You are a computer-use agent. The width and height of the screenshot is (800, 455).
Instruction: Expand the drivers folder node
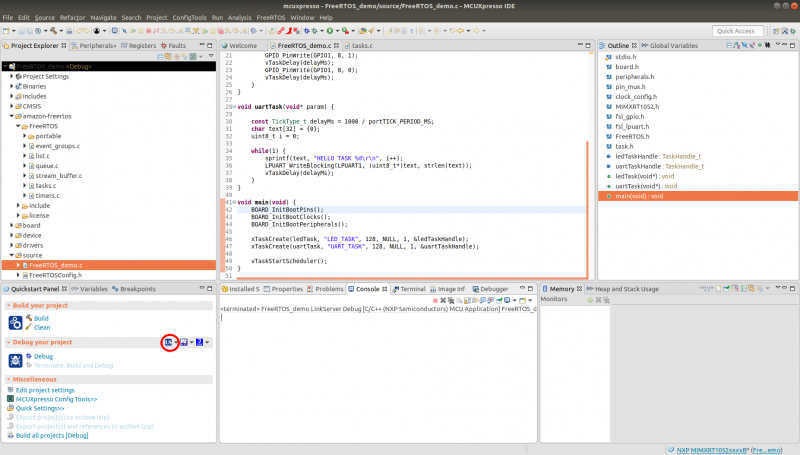[x=12, y=245]
